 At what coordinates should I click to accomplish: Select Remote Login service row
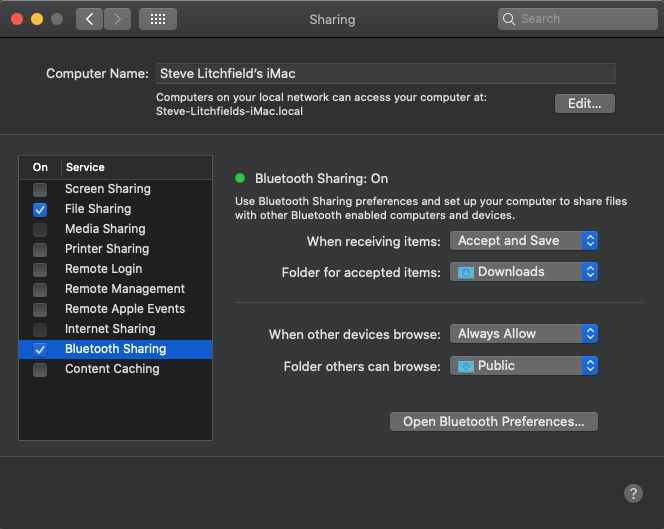pos(116,269)
